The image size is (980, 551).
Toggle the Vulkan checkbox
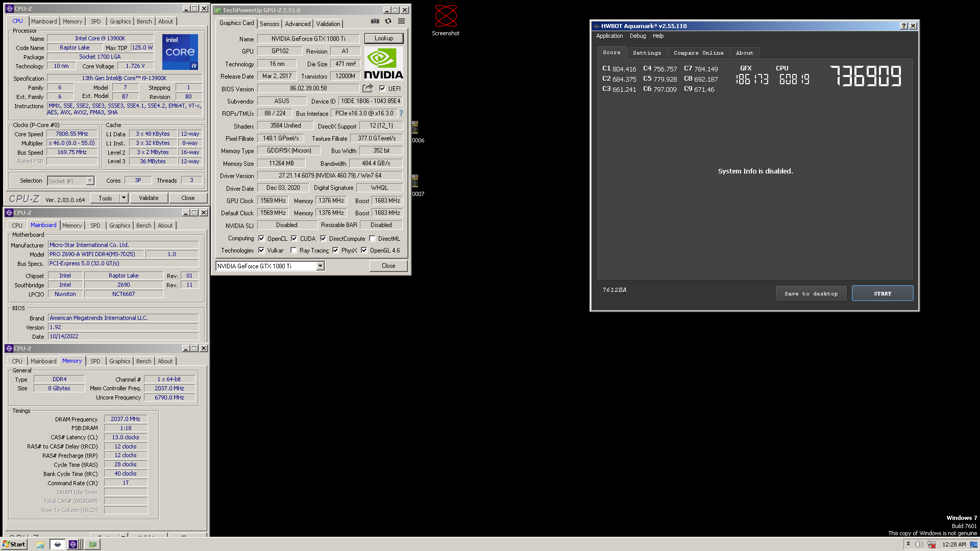click(x=261, y=250)
